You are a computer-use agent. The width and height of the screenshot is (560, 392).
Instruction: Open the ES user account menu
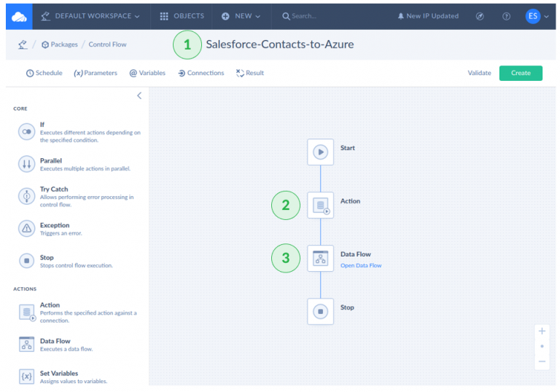pyautogui.click(x=537, y=16)
